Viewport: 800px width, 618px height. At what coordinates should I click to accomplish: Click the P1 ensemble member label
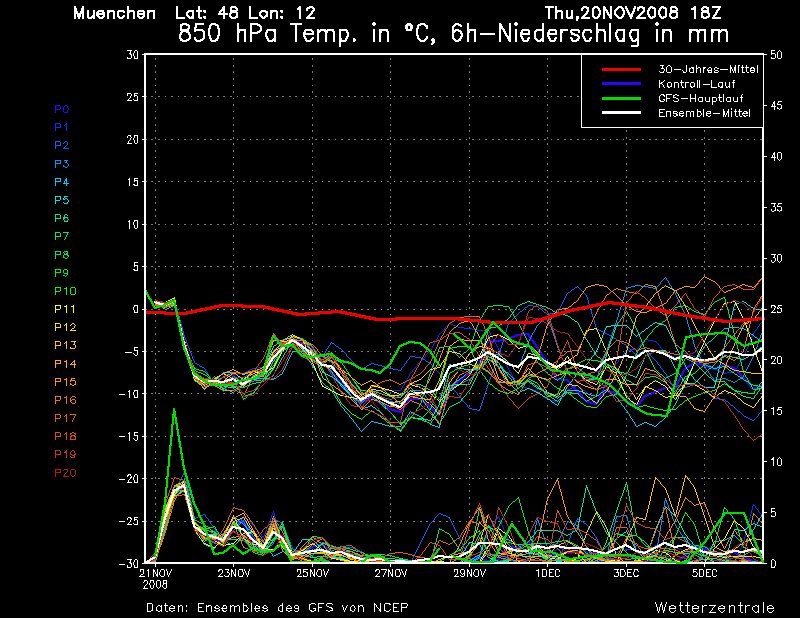(x=62, y=127)
